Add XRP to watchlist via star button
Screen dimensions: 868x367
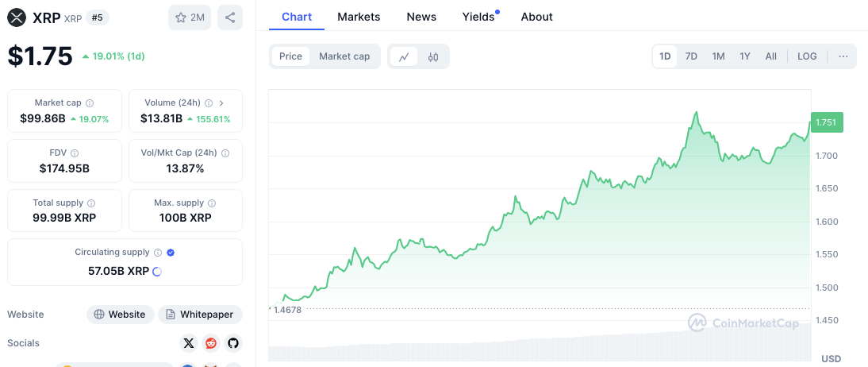(x=190, y=17)
